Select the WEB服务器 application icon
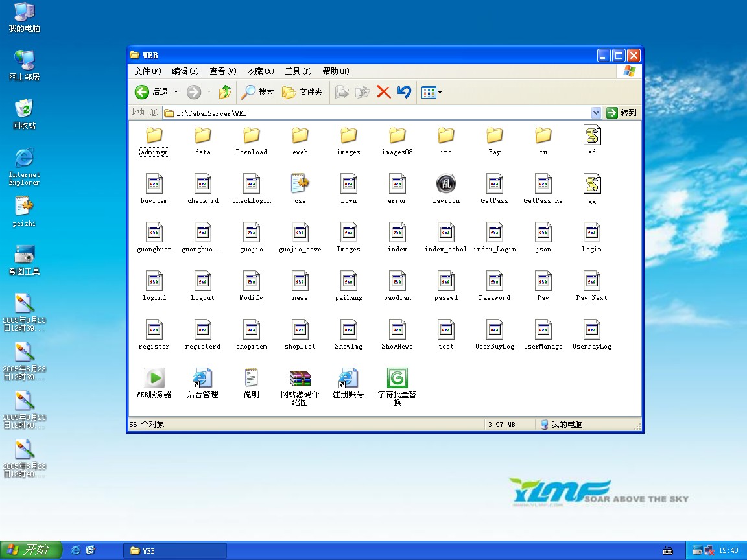The width and height of the screenshot is (747, 560). tap(154, 378)
